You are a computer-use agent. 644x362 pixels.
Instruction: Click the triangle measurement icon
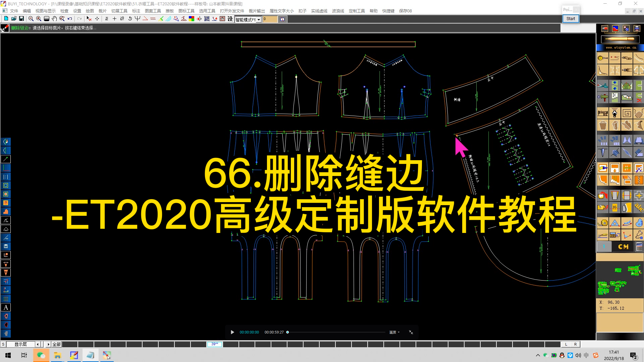pos(614,223)
